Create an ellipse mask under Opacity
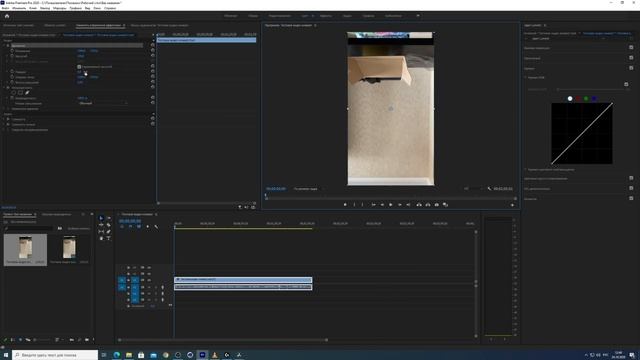 (x=13, y=93)
